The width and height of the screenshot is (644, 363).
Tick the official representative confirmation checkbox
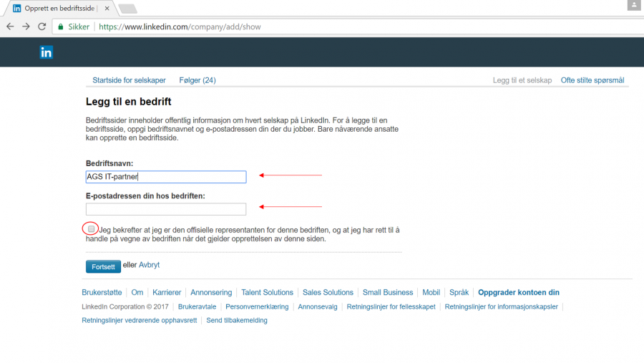91,229
